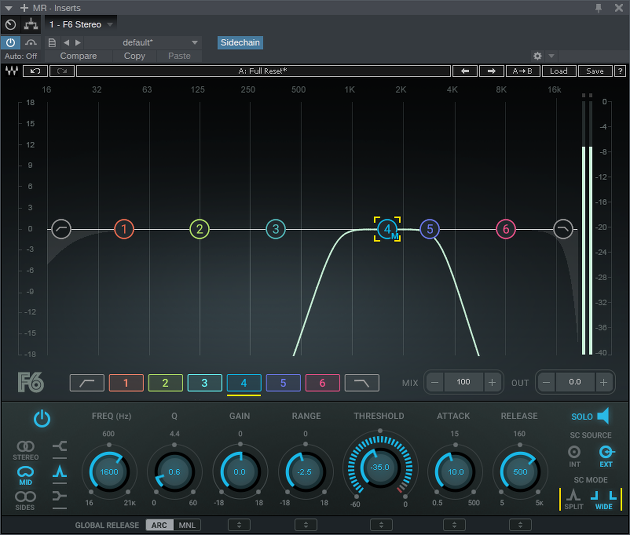Click the Load button
This screenshot has width=630, height=535.
[x=559, y=71]
